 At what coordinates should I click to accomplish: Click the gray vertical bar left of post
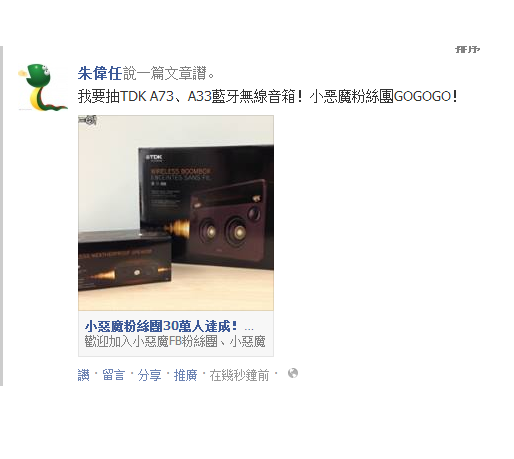point(1,216)
